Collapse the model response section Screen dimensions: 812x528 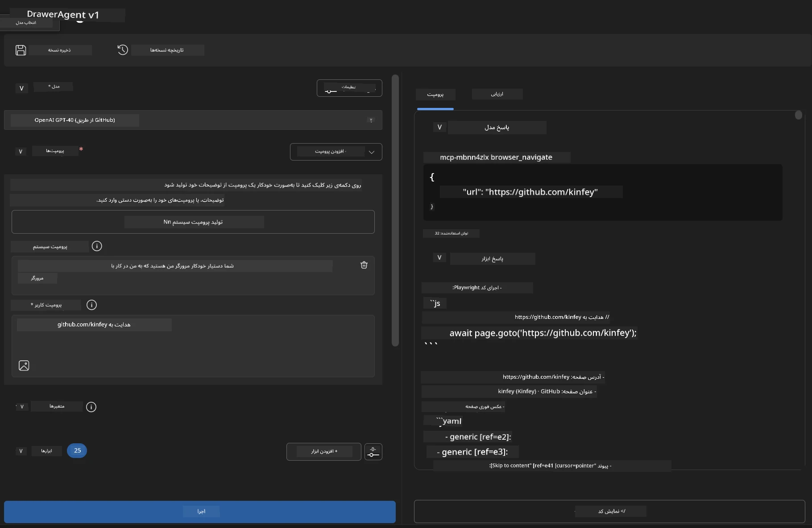[x=439, y=127]
